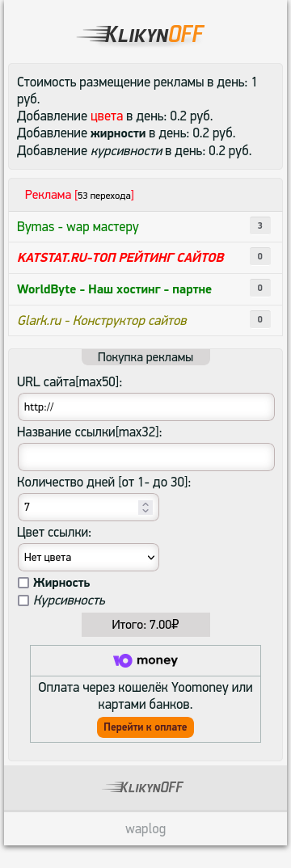Click the count badge next to Bymas
This screenshot has width=291, height=868.
click(260, 225)
